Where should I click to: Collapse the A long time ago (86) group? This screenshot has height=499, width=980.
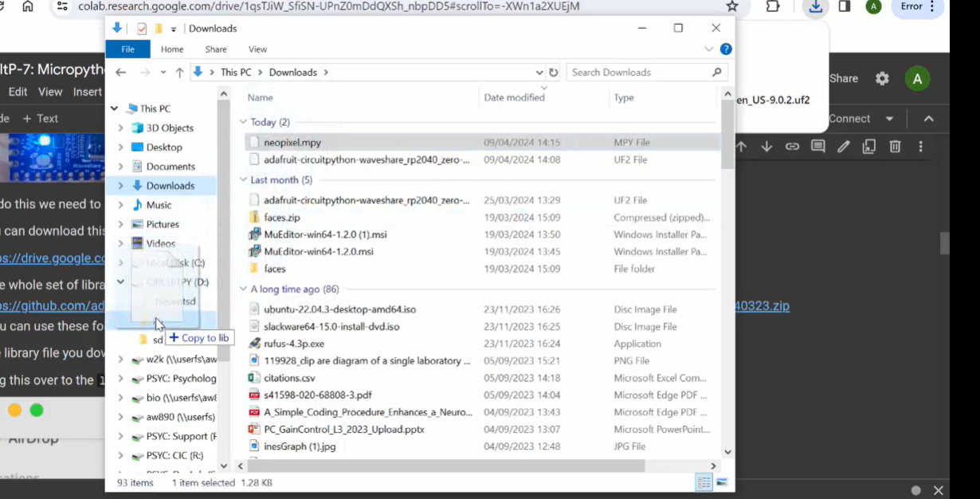click(x=244, y=289)
